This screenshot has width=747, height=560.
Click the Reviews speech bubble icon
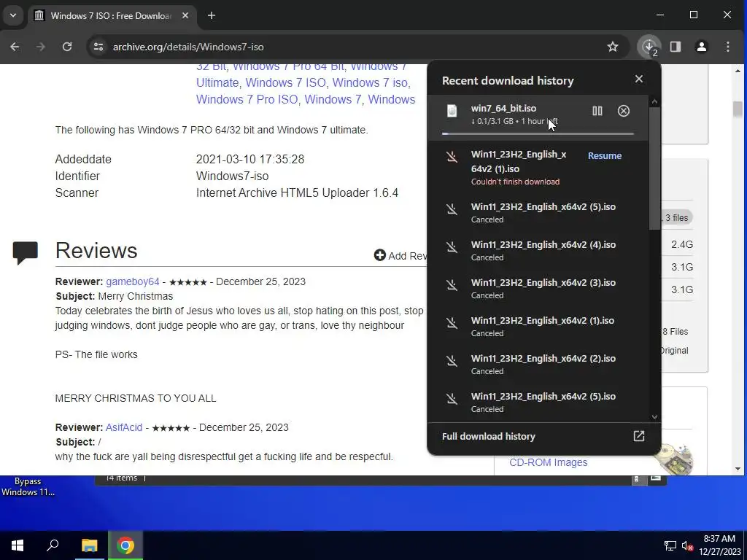click(26, 252)
